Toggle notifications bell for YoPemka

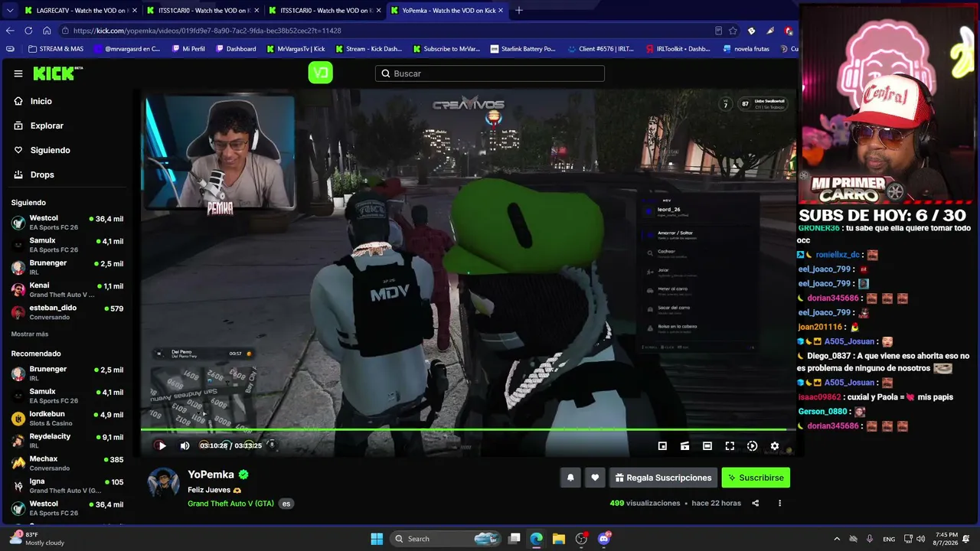tap(570, 478)
